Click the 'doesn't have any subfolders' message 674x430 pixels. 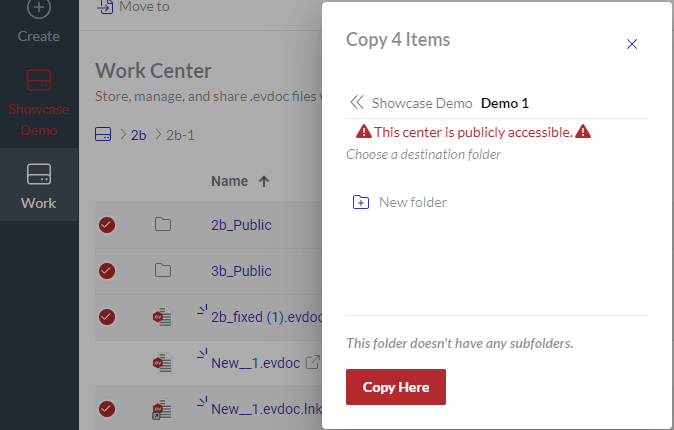(x=460, y=343)
